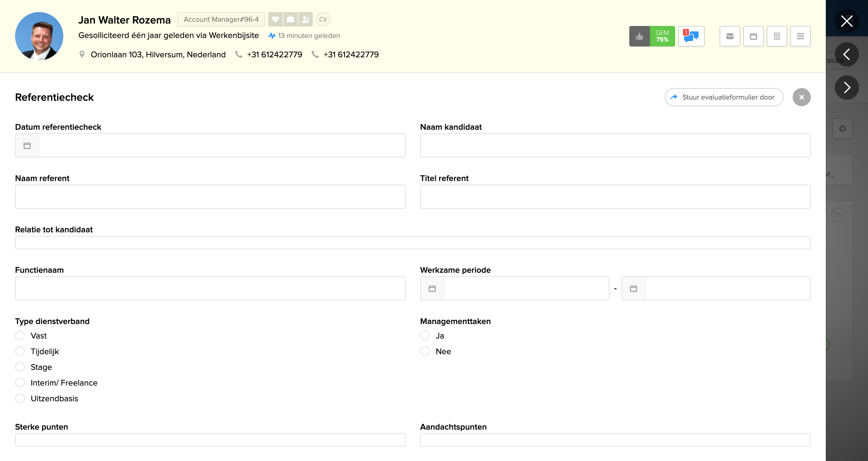868x461 pixels.
Task: Open Datum referentiecheck date picker
Action: pos(27,145)
